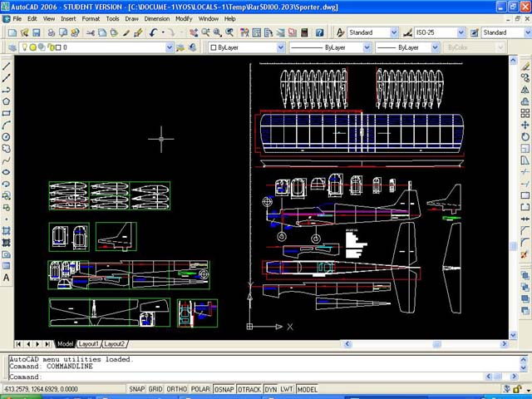The image size is (532, 399).
Task: Click the Undo arrow icon
Action: [155, 32]
